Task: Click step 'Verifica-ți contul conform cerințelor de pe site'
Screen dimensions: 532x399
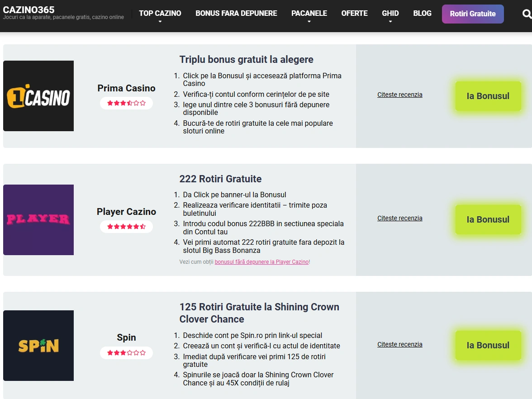Action: [256, 94]
